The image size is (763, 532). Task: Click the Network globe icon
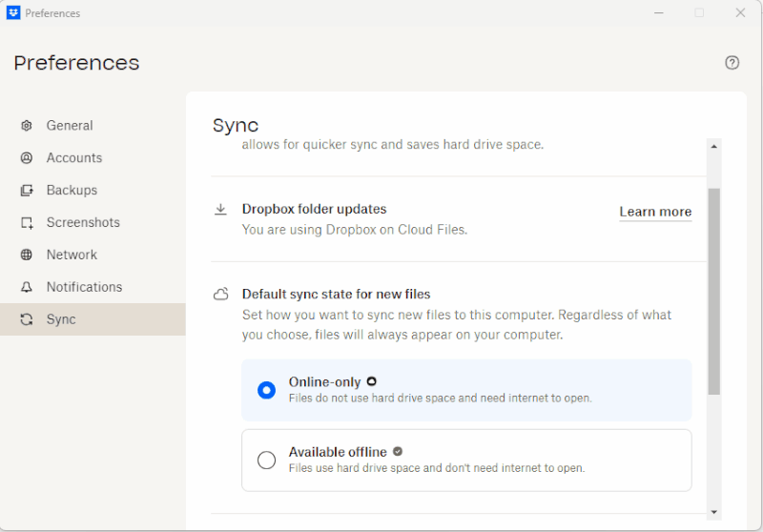(27, 256)
